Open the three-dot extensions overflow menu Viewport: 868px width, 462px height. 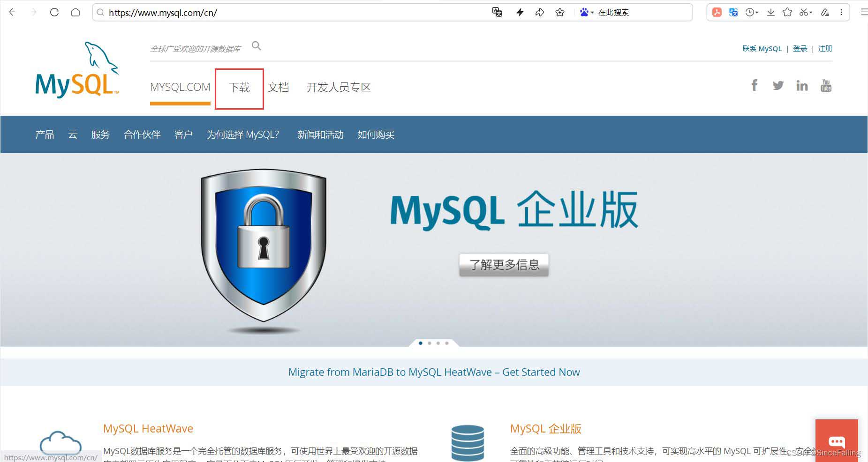point(841,12)
